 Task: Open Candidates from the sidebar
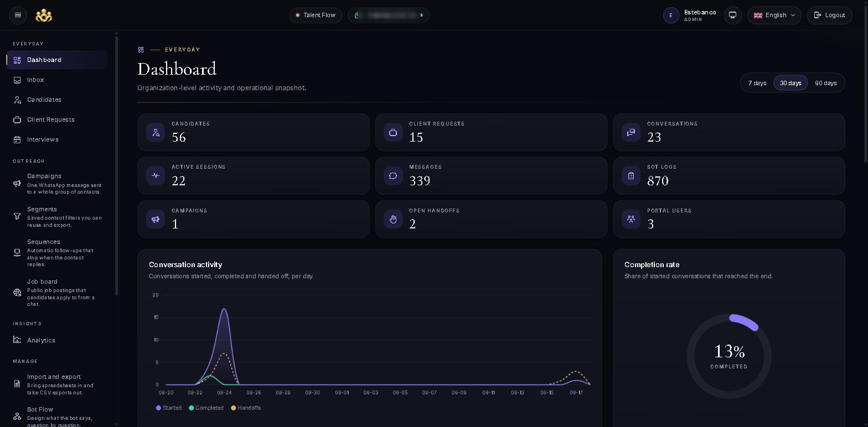pos(57,100)
